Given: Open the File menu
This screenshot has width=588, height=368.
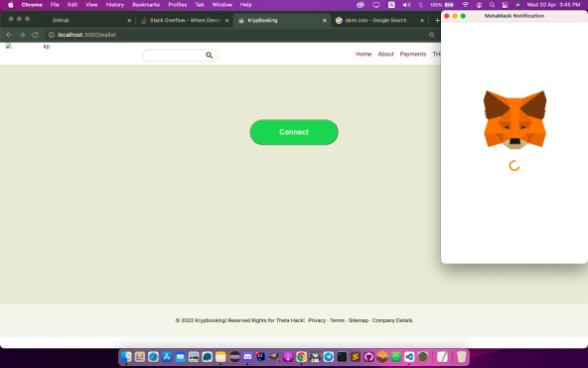Looking at the screenshot, I should (55, 5).
